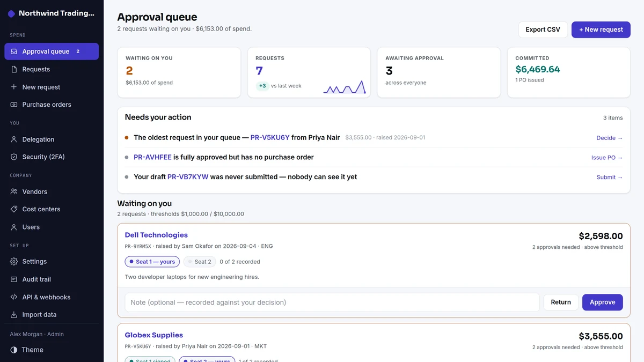The width and height of the screenshot is (644, 362).
Task: Click the Cost centers tag icon
Action: pyautogui.click(x=14, y=209)
